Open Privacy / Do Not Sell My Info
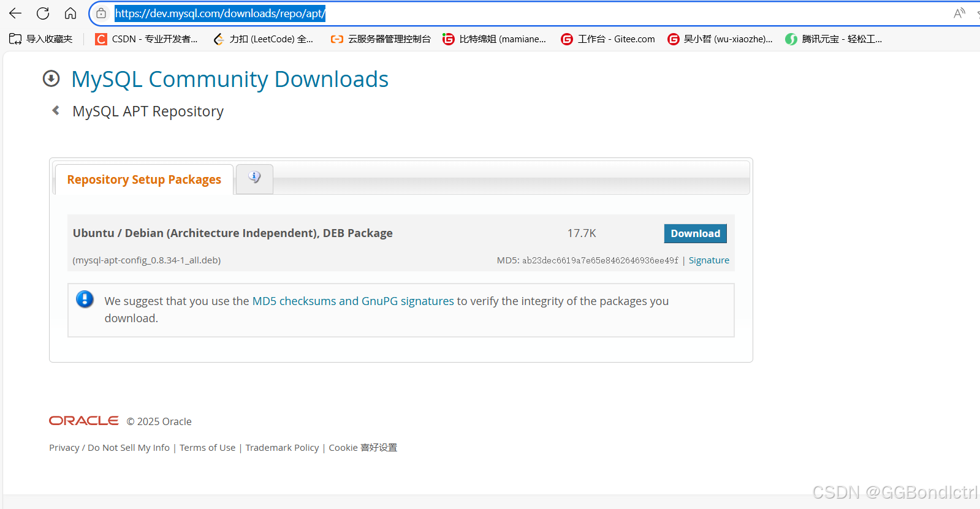The height and width of the screenshot is (509, 980). (x=109, y=448)
